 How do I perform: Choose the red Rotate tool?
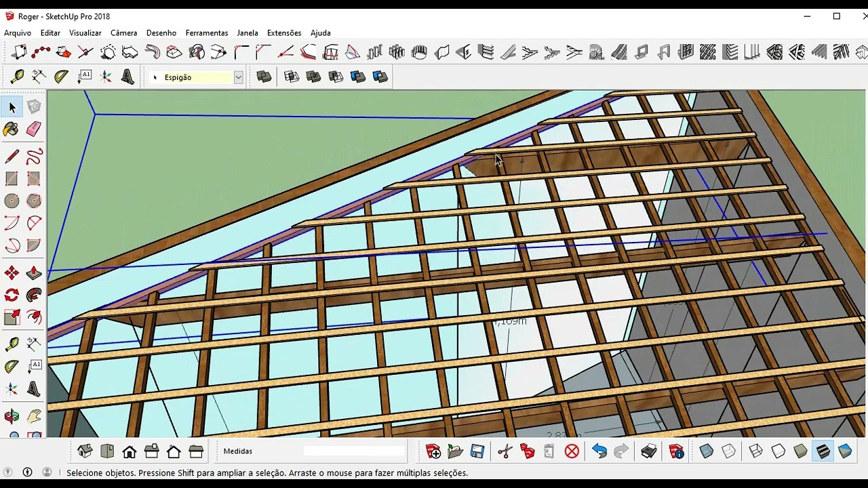click(12, 295)
